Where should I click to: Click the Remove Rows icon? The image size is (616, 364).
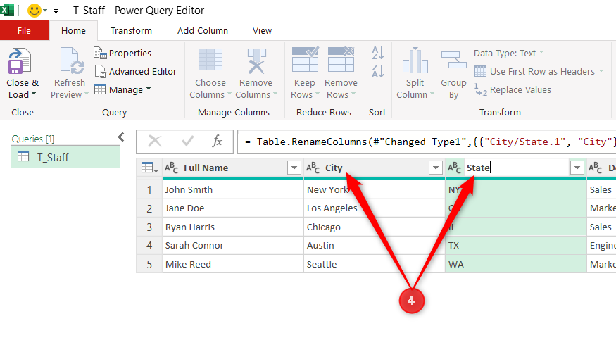click(341, 59)
